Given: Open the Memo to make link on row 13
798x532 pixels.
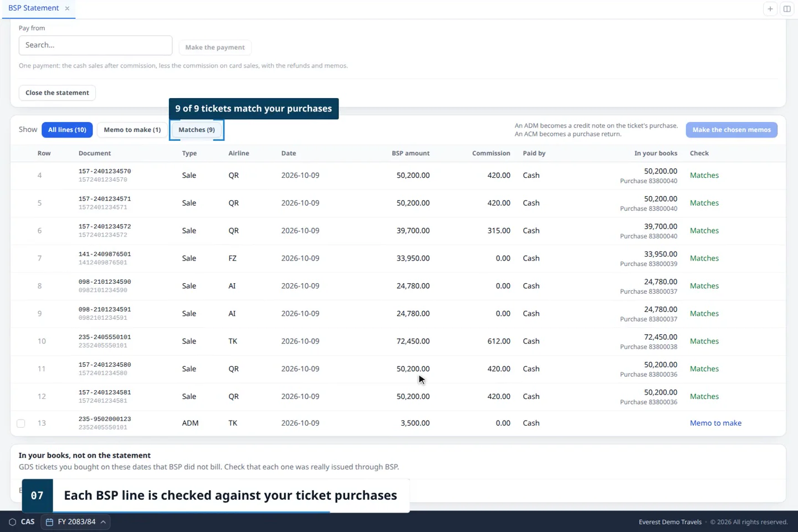Looking at the screenshot, I should [715, 423].
